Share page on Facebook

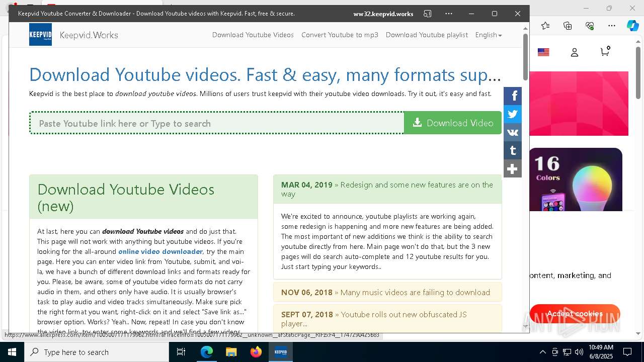point(513,96)
